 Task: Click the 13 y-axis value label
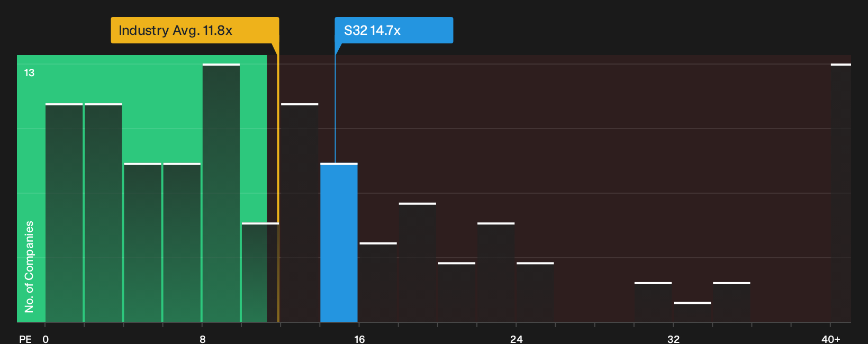[29, 73]
